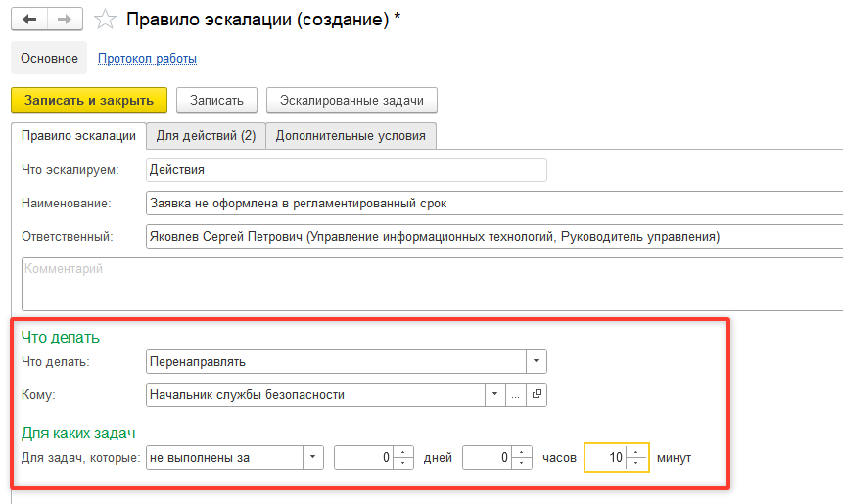
Task: Open Эскалированные задачи list
Action: (x=351, y=101)
